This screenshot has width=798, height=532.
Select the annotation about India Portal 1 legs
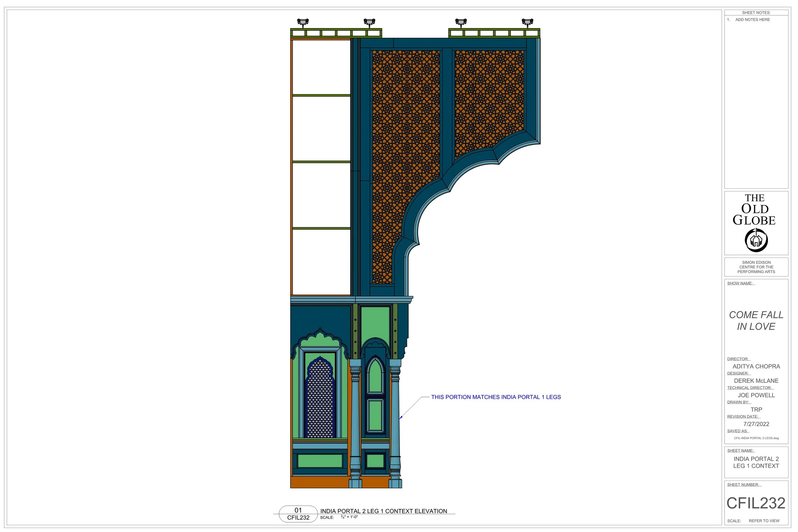click(x=496, y=397)
